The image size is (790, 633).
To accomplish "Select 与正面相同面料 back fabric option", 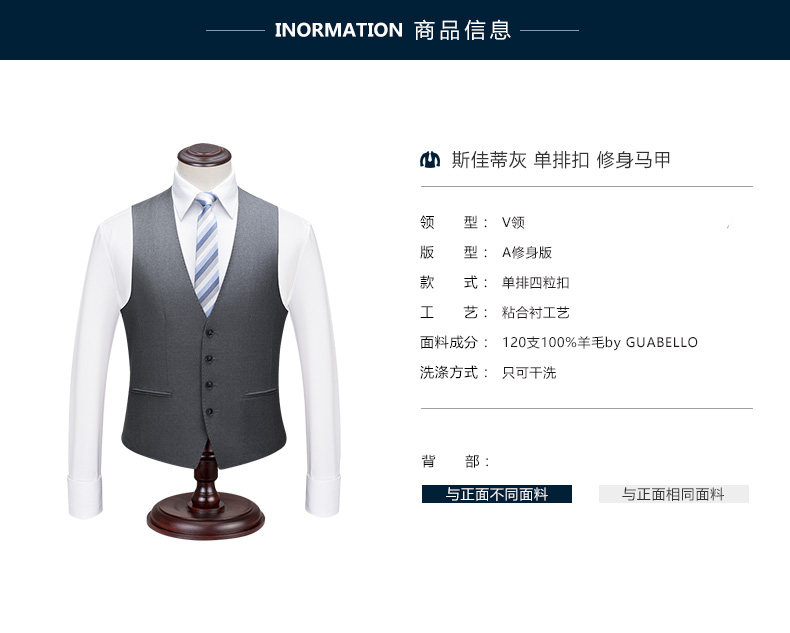I will click(674, 494).
